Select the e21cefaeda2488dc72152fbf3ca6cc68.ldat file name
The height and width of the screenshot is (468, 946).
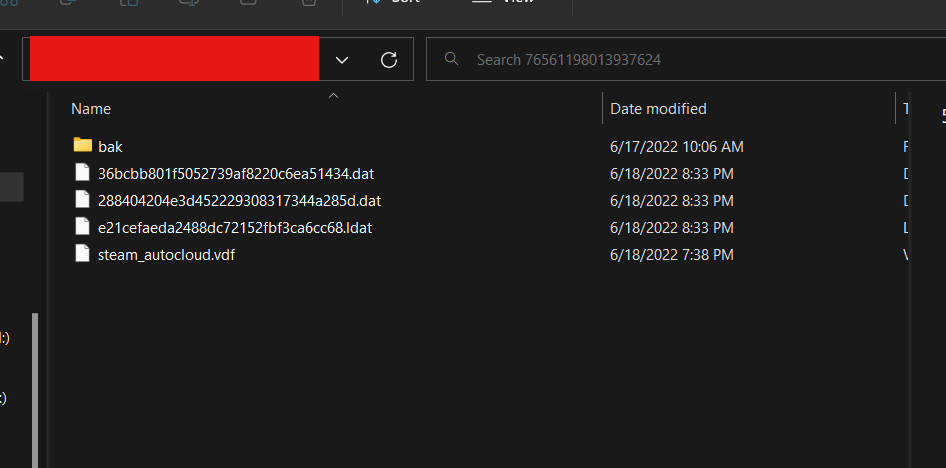[234, 227]
